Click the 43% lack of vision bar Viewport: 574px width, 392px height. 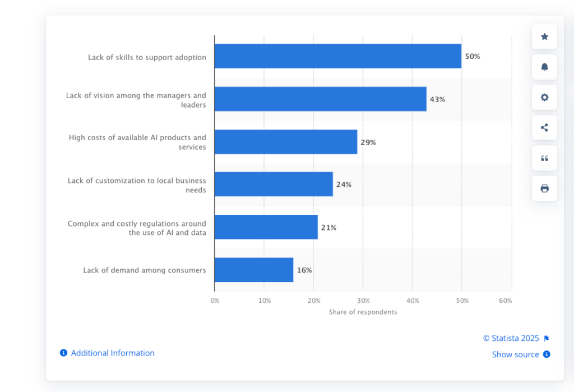[320, 99]
